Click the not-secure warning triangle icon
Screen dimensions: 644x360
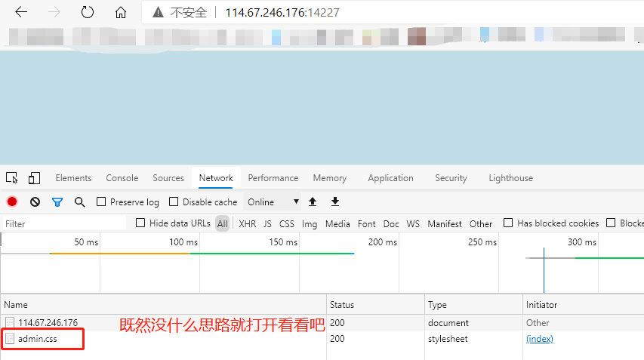158,13
